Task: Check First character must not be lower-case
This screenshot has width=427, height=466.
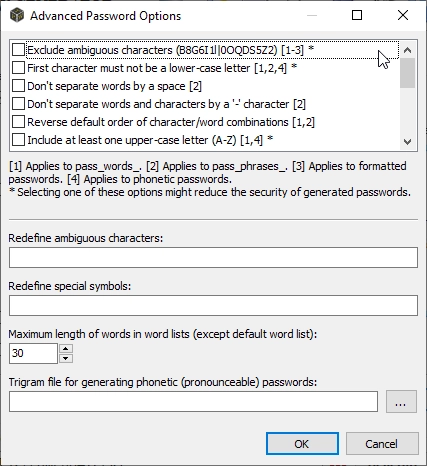Action: pos(18,68)
